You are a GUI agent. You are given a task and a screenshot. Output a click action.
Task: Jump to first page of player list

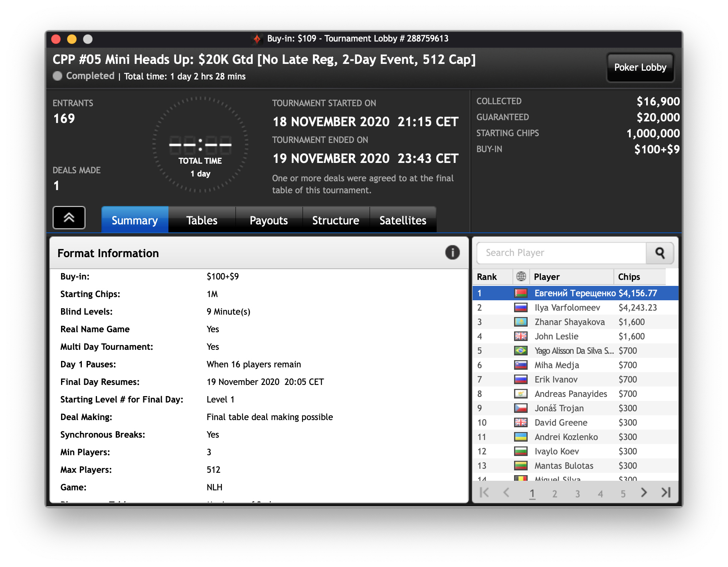click(x=484, y=493)
